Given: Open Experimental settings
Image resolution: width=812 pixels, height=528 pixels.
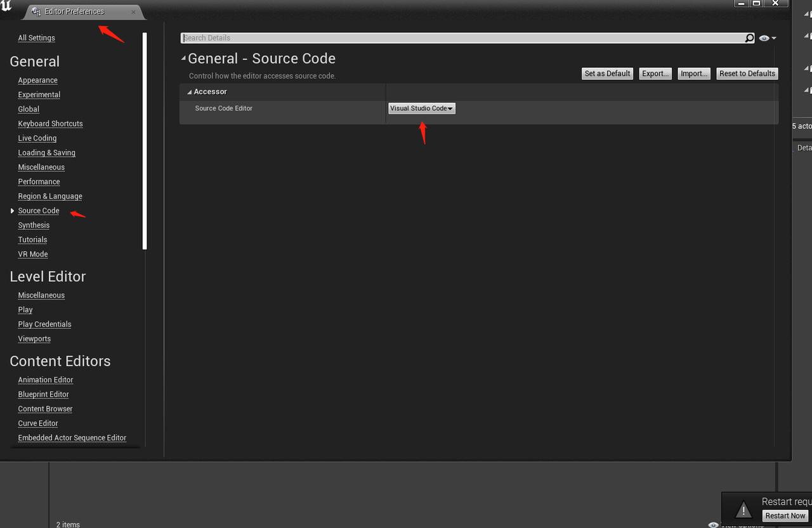Looking at the screenshot, I should pos(39,95).
